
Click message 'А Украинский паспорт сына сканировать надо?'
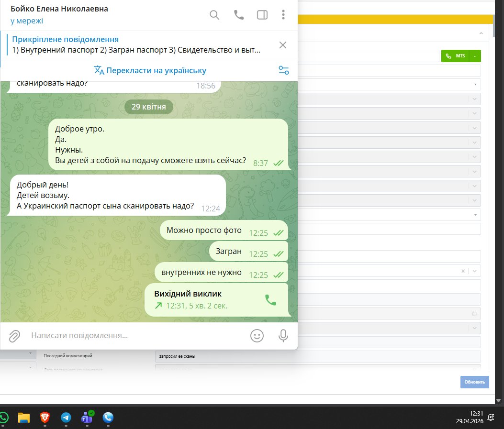(x=105, y=206)
